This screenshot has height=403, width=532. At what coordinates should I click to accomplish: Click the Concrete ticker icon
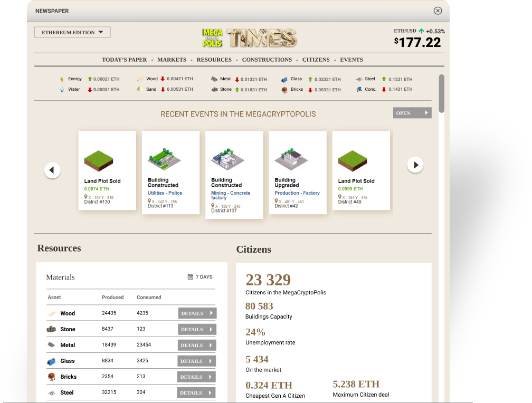point(359,89)
